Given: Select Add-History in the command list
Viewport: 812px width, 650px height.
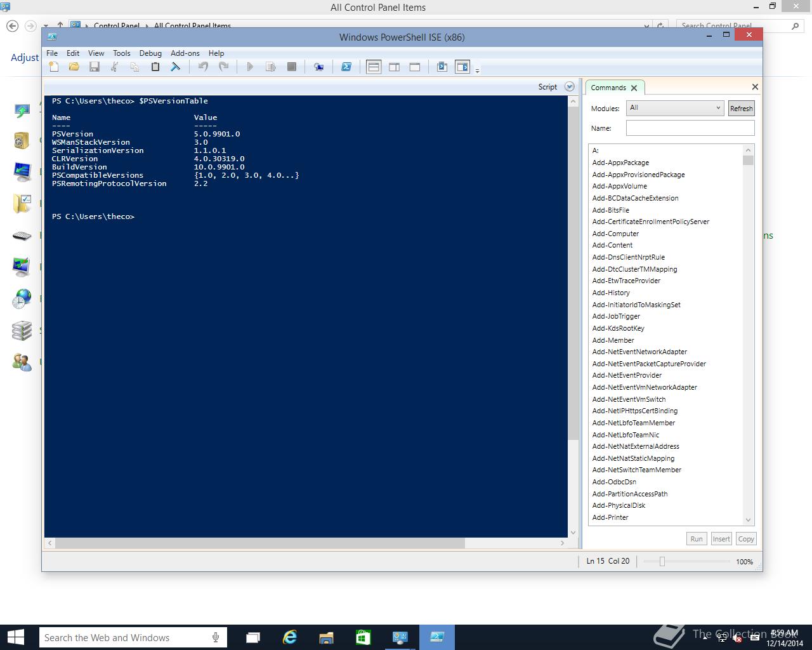Looking at the screenshot, I should [x=611, y=293].
